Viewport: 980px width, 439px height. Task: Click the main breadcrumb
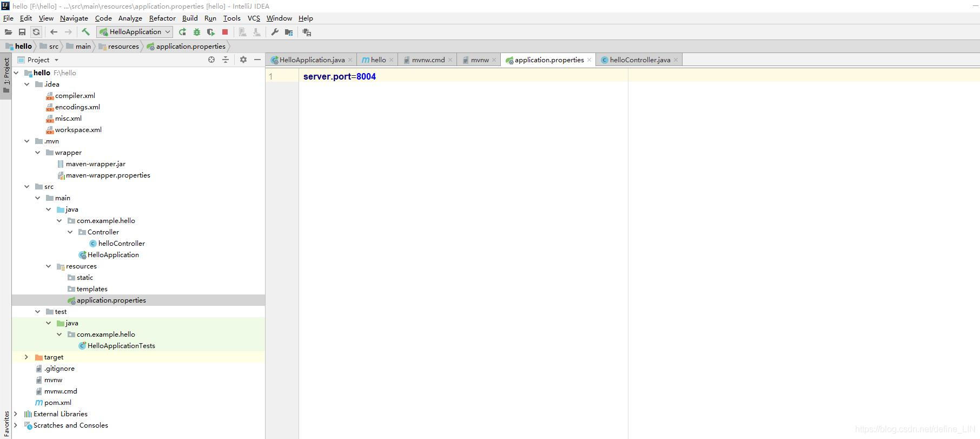pos(79,46)
